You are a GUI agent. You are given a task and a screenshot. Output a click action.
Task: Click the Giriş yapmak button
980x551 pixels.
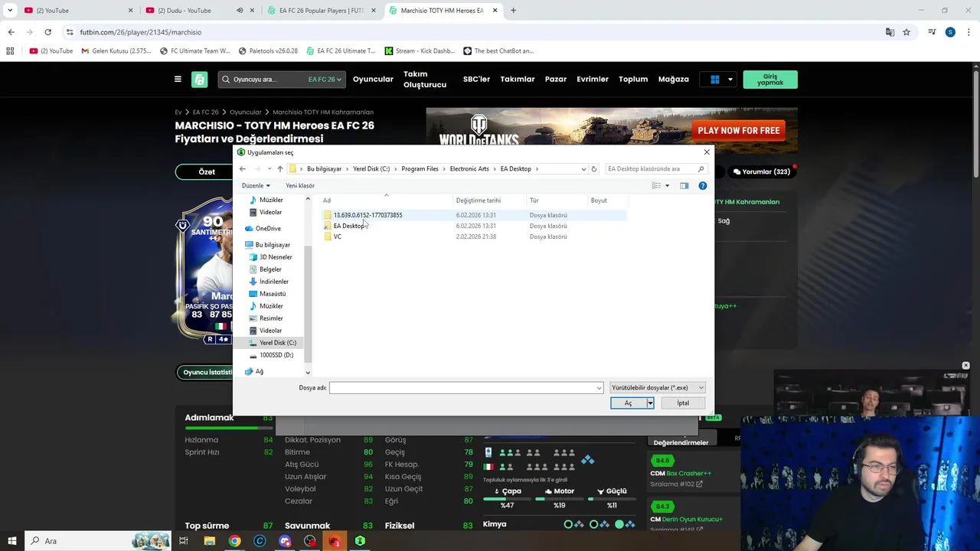pyautogui.click(x=770, y=80)
